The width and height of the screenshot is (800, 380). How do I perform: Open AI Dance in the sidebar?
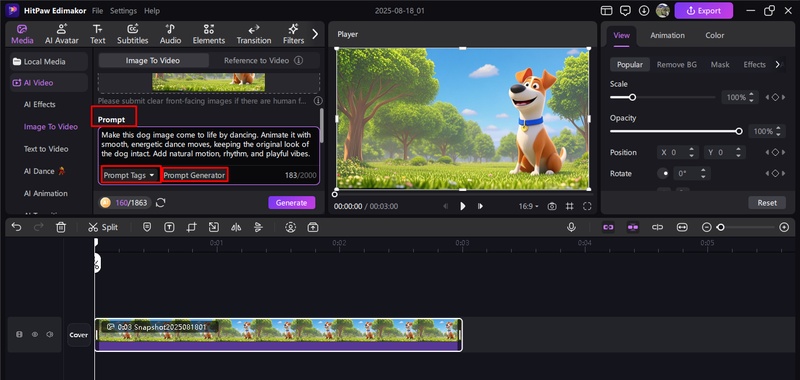click(x=44, y=171)
